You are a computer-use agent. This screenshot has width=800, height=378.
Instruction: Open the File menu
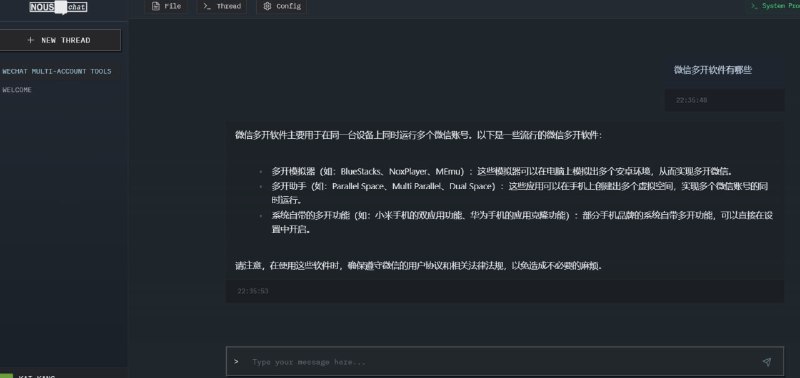coord(166,7)
